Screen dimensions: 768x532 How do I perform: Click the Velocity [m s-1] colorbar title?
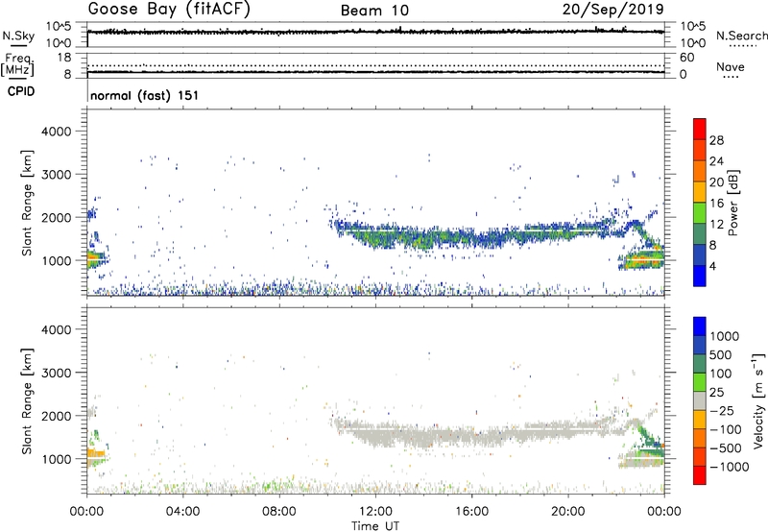(758, 400)
